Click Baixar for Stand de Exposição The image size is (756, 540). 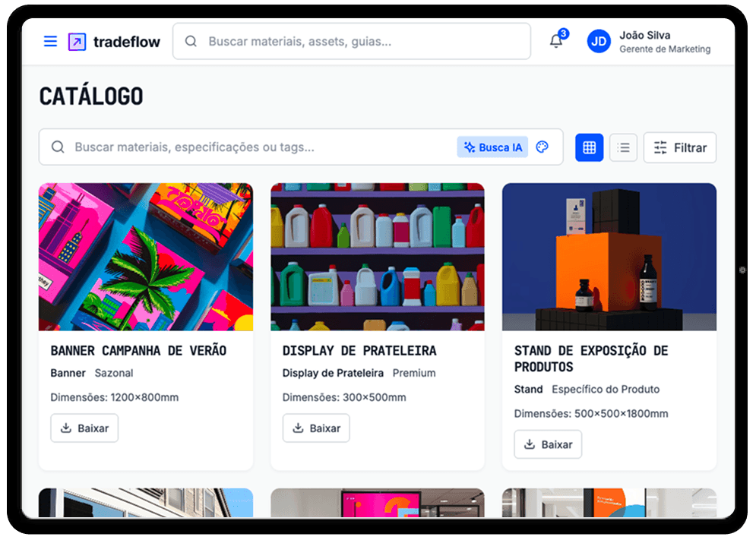click(x=548, y=444)
